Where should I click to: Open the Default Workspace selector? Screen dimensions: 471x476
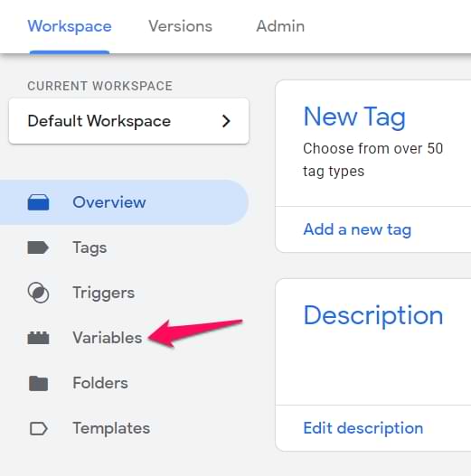click(129, 121)
